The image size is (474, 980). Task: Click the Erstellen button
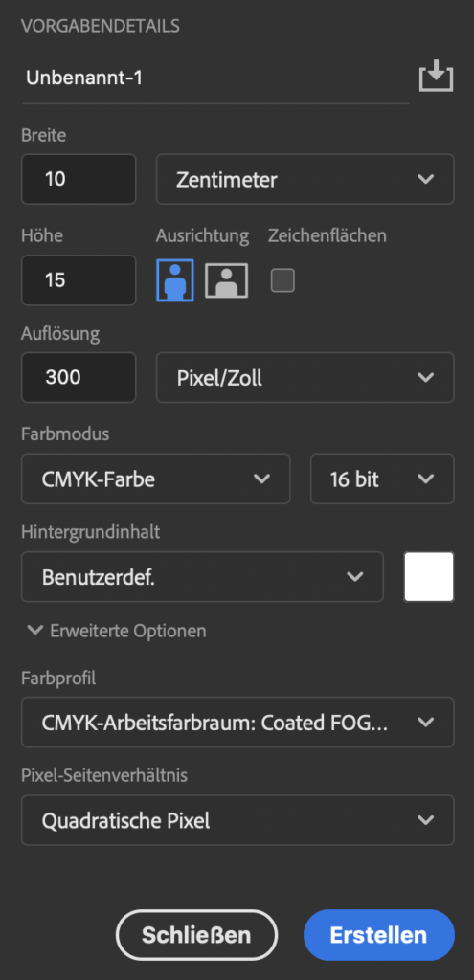[x=379, y=934]
